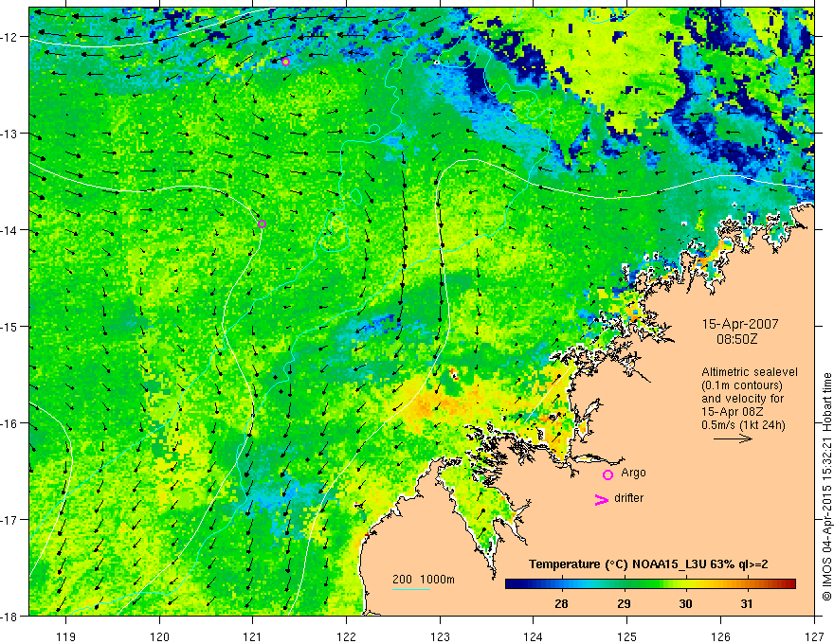Image resolution: width=834 pixels, height=644 pixels.
Task: Click the cyan 200/1000m isobath legend line
Action: [x=411, y=589]
